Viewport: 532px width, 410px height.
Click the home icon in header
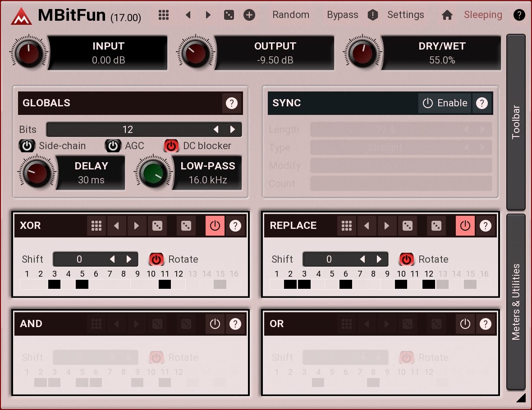coord(447,15)
